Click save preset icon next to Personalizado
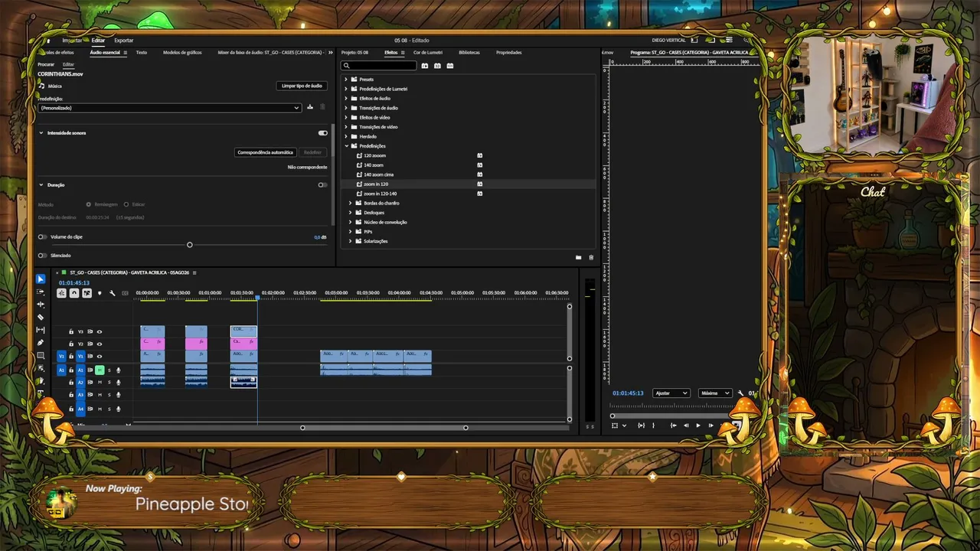980x551 pixels. pyautogui.click(x=310, y=107)
